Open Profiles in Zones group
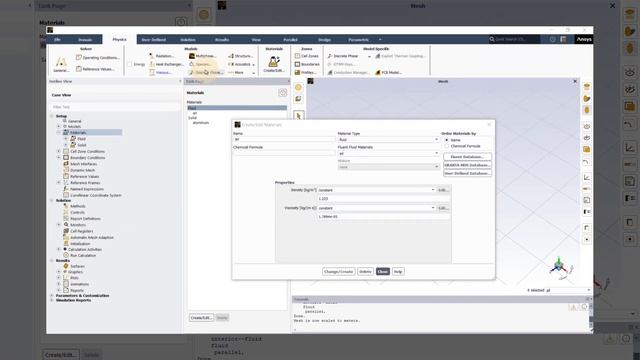 305,72
